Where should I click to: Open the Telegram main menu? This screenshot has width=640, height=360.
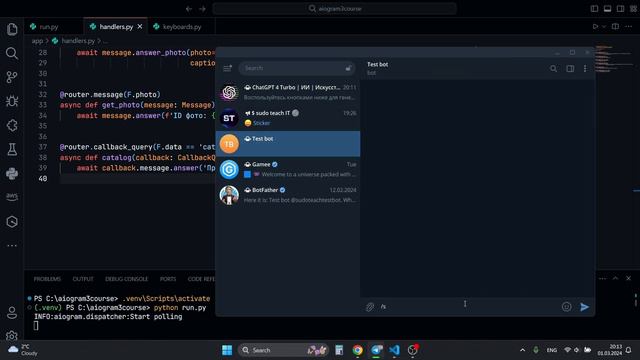coord(227,68)
